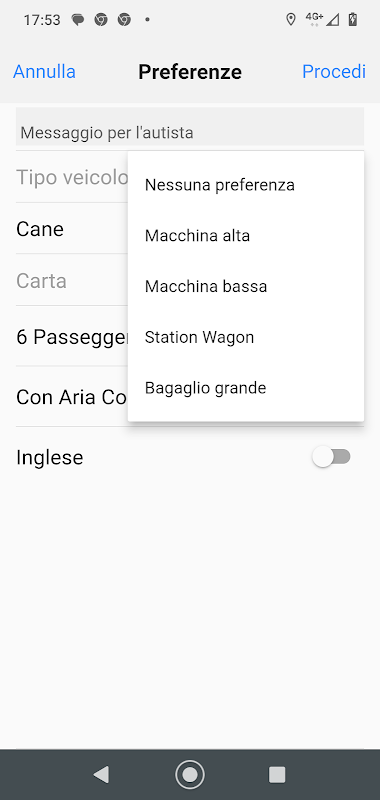The width and height of the screenshot is (380, 800).
Task: Tap Procedi to continue
Action: [334, 71]
